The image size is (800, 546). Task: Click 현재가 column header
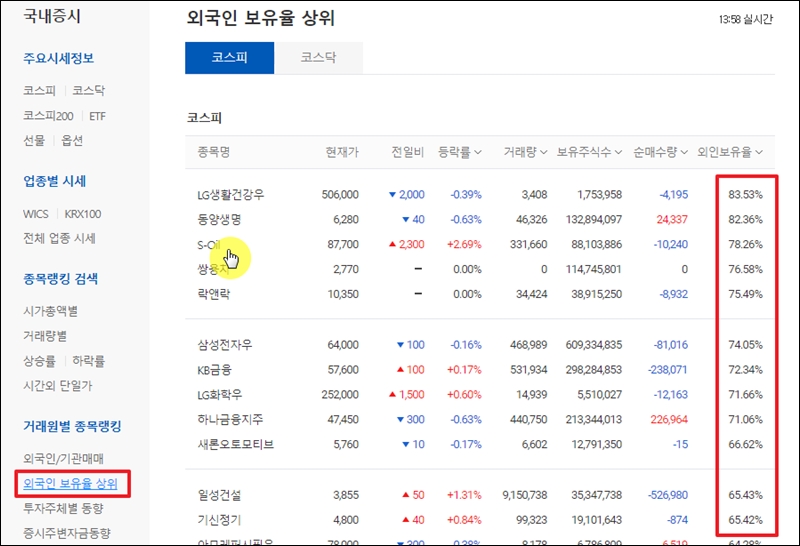[342, 152]
